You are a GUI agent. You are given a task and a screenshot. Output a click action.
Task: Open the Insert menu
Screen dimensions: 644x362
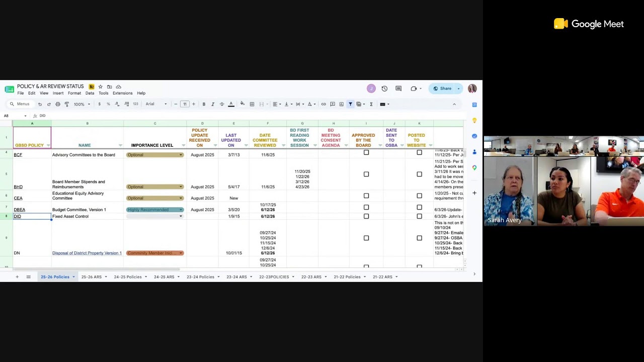[x=58, y=93]
